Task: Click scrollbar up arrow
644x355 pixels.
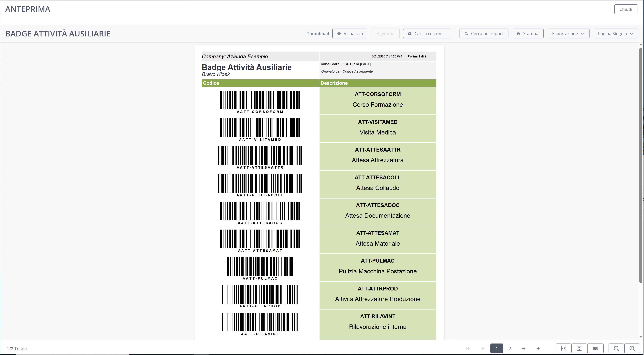Action: pos(641,44)
